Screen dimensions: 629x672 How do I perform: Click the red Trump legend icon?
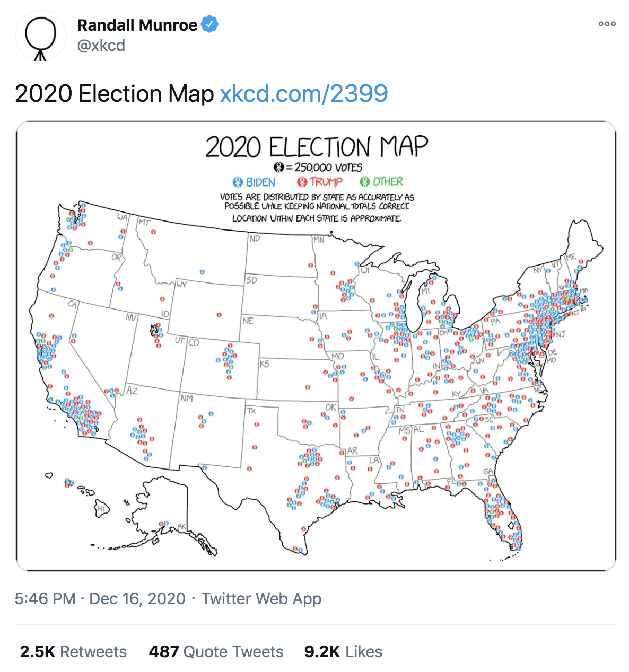302,182
